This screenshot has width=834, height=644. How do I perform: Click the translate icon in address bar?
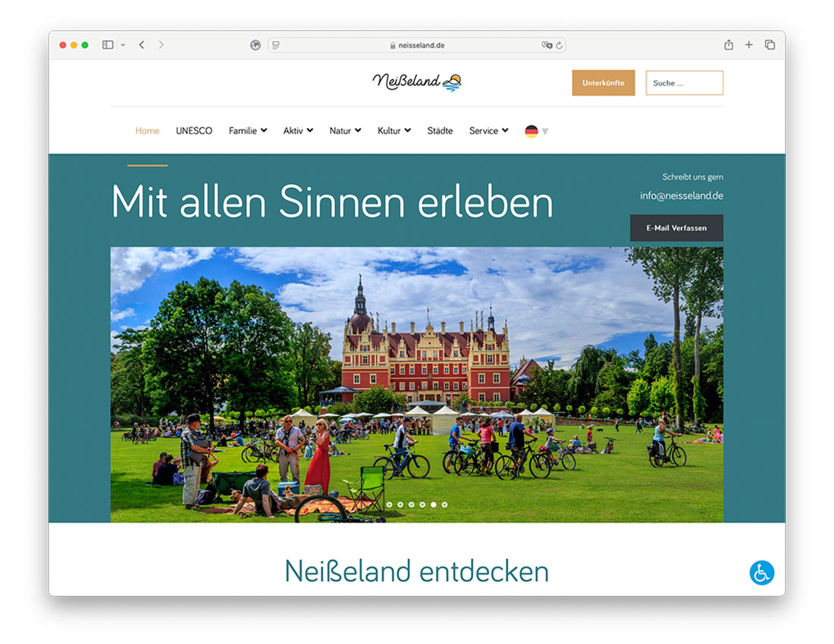click(547, 45)
